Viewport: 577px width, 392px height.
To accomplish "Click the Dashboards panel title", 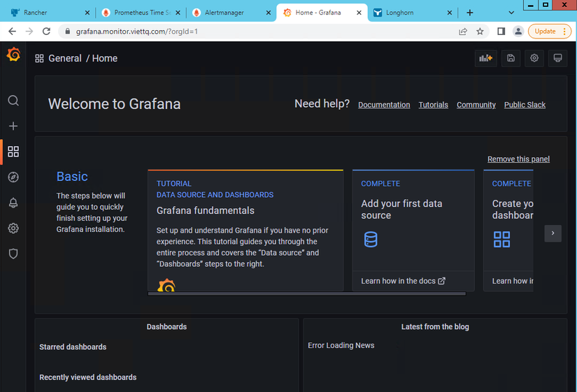I will pos(166,326).
